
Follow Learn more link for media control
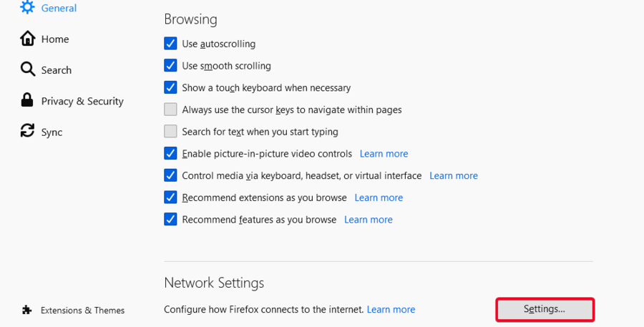[x=453, y=175]
